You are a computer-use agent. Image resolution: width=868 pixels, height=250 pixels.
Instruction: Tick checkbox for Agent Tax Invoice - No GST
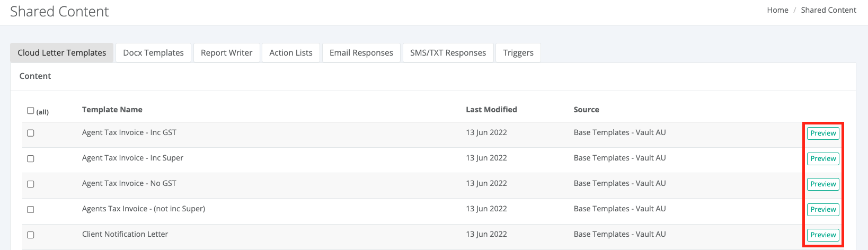pyautogui.click(x=31, y=184)
